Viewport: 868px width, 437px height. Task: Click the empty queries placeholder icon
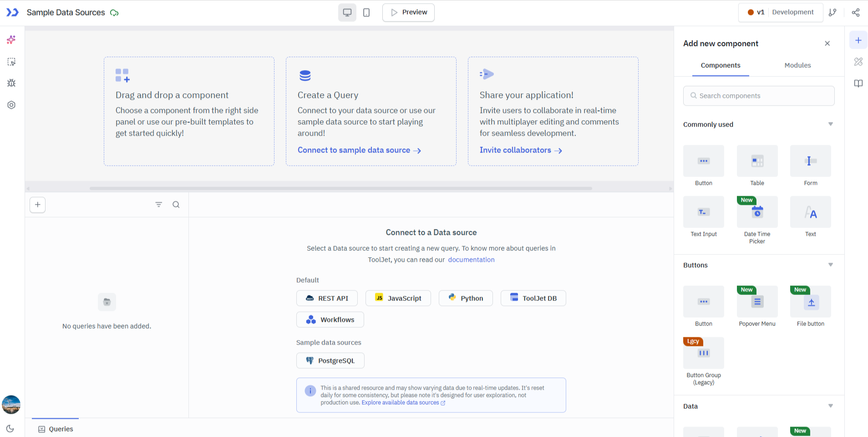[107, 302]
